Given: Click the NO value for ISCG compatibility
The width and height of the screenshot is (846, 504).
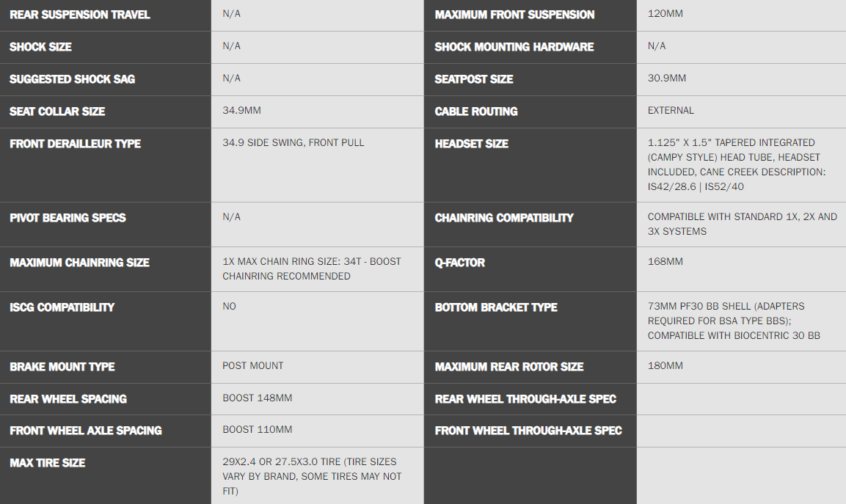Looking at the screenshot, I should 230,307.
